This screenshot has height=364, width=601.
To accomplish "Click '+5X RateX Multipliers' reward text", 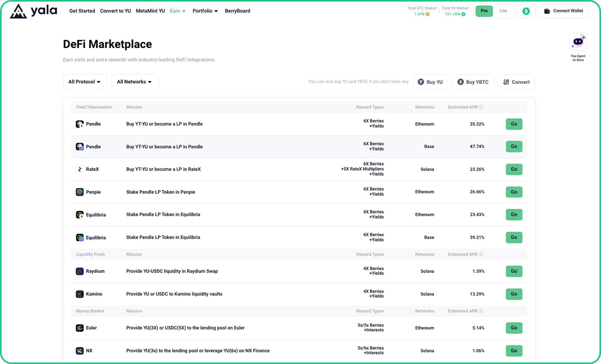I will (x=362, y=169).
